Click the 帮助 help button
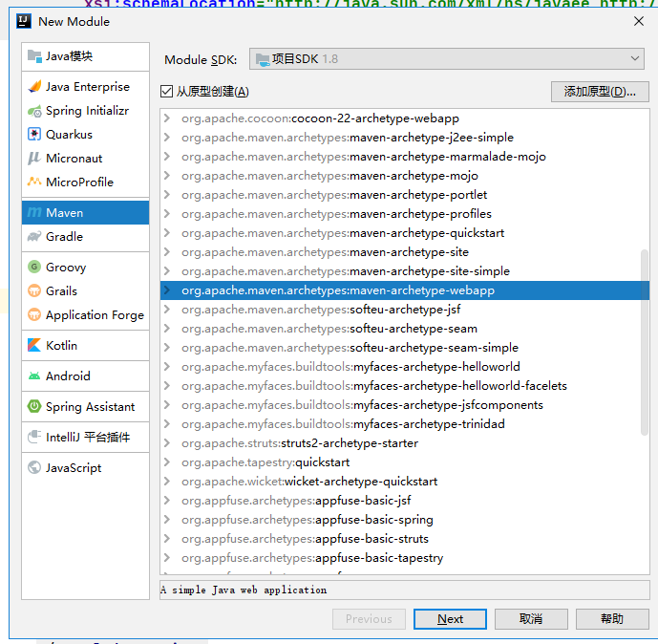 tap(612, 619)
